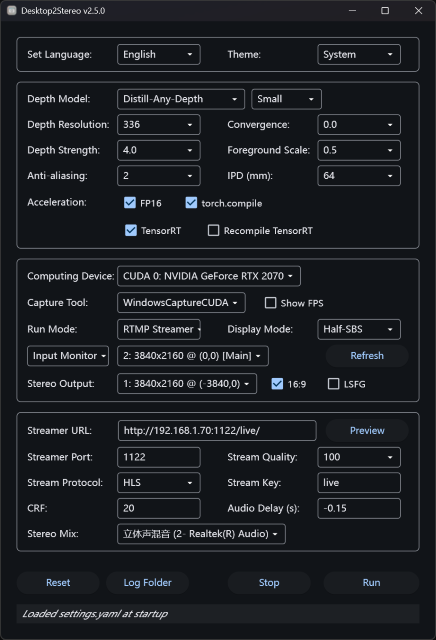
Task: Click the Stop button
Action: [269, 583]
